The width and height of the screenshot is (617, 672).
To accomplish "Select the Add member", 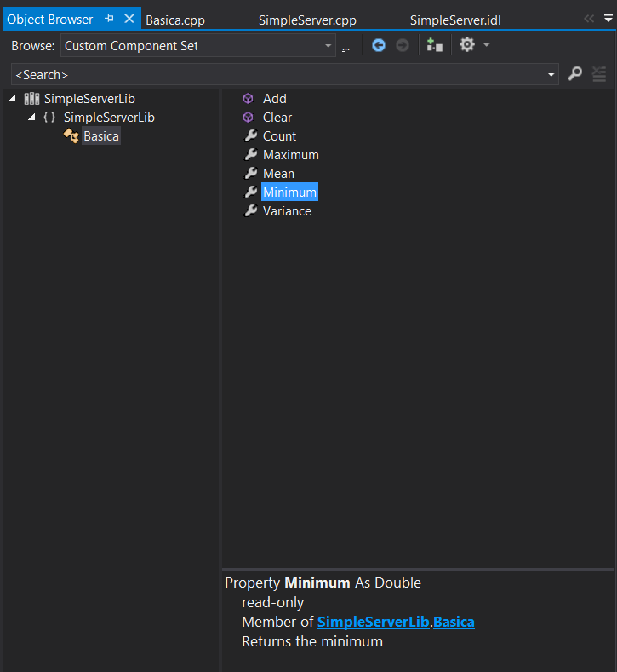I will pyautogui.click(x=275, y=99).
